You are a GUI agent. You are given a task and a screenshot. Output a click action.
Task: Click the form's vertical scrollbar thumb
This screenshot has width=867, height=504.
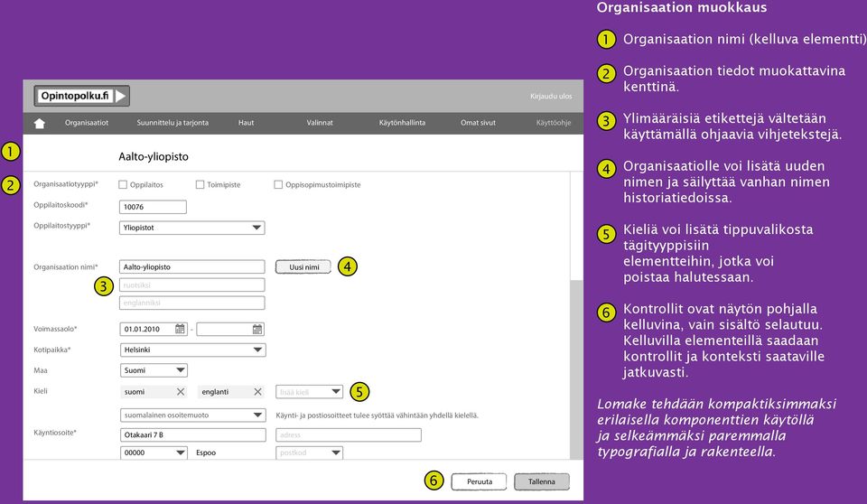pyautogui.click(x=576, y=369)
